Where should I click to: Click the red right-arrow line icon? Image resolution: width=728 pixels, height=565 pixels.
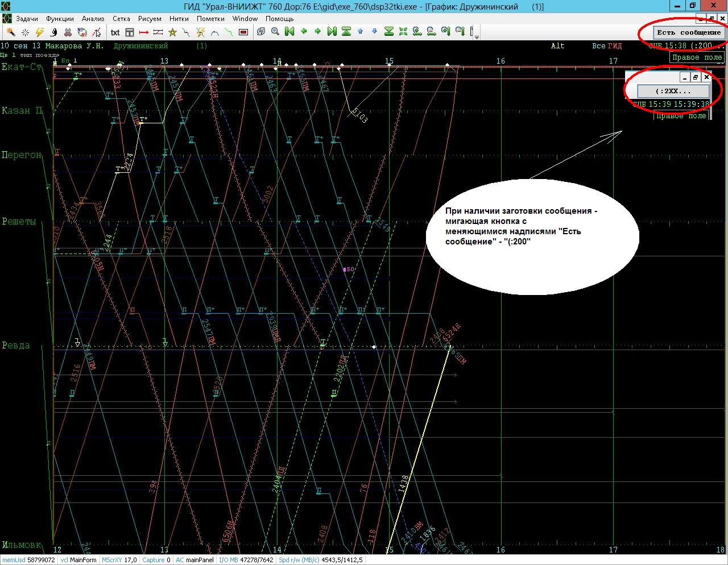tap(144, 32)
